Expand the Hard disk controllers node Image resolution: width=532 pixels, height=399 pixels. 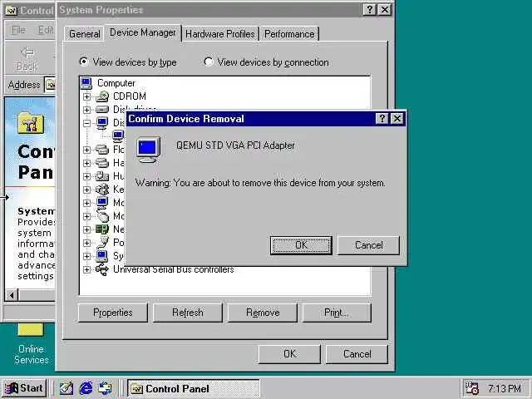[86, 163]
